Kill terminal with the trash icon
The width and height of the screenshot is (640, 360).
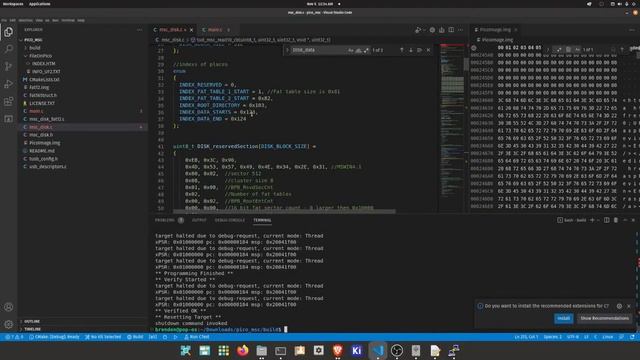tap(616, 220)
